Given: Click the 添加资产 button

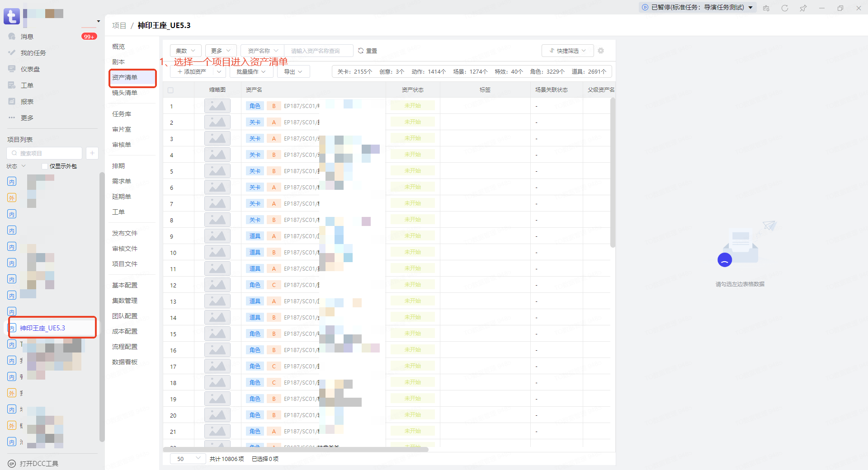Looking at the screenshot, I should coord(192,71).
